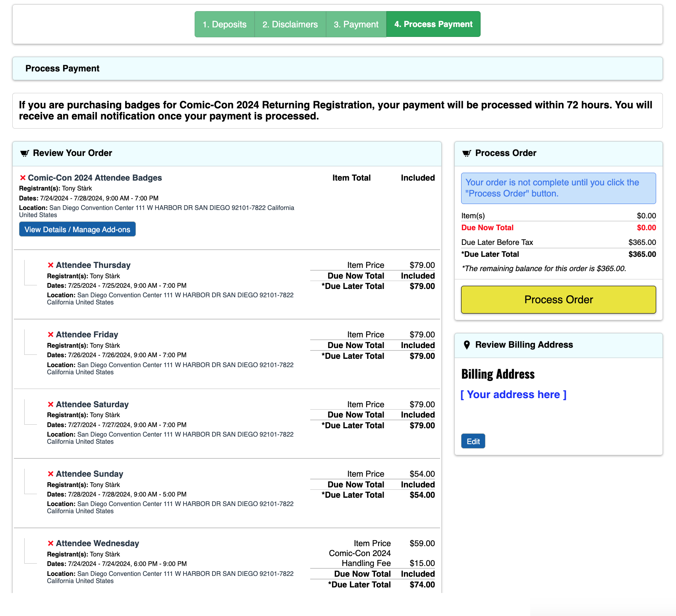Click the yellow Process Order button
676x616 pixels.
click(x=558, y=300)
